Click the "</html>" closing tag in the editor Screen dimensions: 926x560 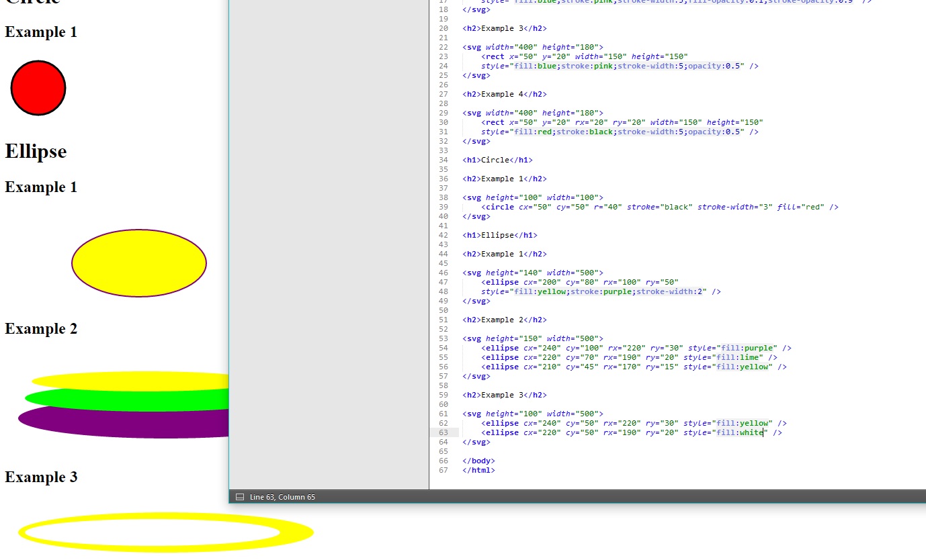tap(478, 470)
